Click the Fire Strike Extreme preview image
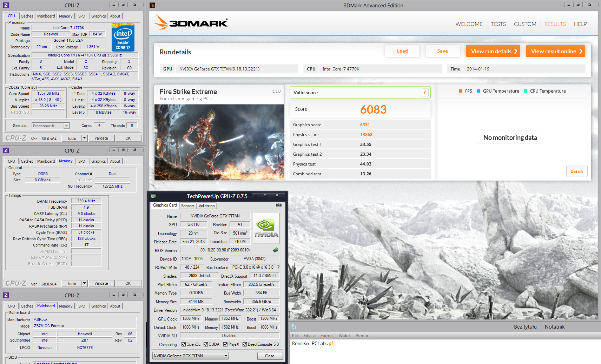Screen dimensions: 601x364 (x=219, y=142)
